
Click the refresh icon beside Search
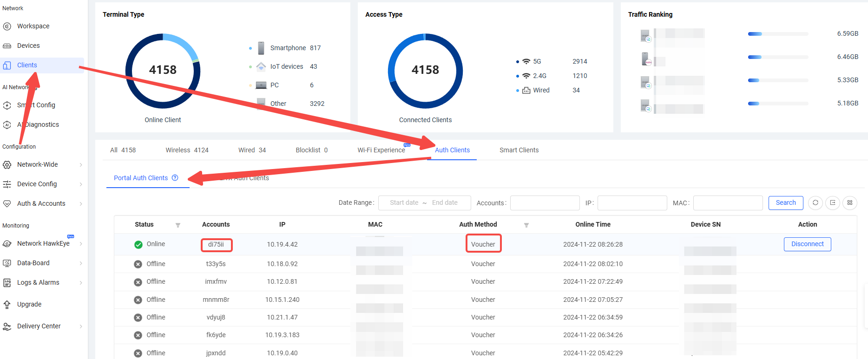click(x=815, y=203)
